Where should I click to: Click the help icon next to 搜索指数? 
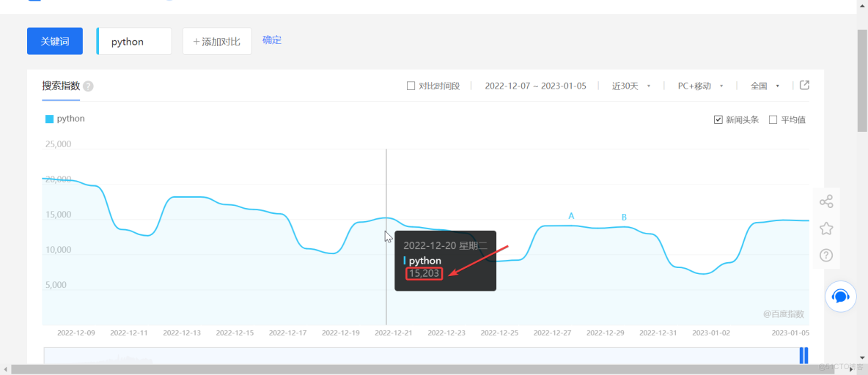pyautogui.click(x=88, y=86)
